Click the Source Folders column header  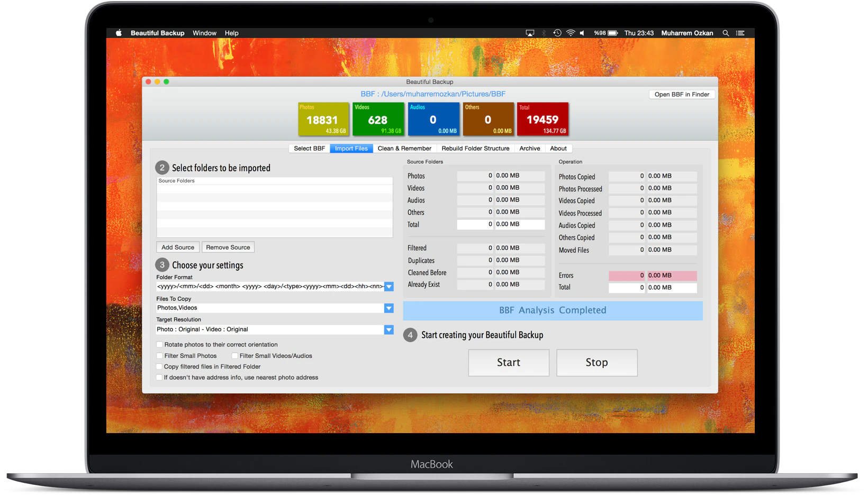[275, 181]
